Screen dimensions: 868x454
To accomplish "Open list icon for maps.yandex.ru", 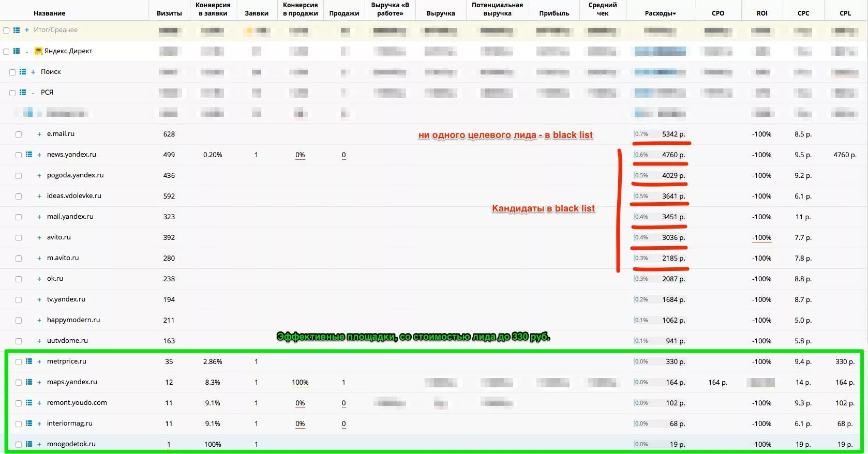I will (x=29, y=382).
